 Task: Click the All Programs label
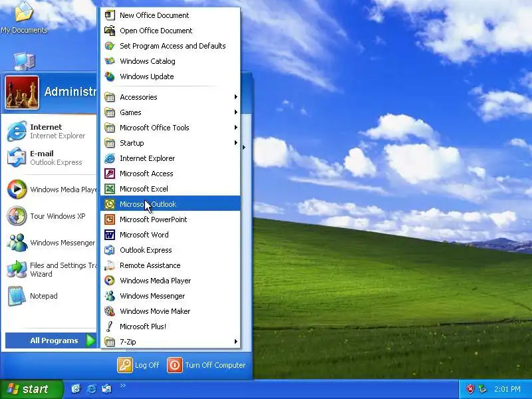point(54,340)
